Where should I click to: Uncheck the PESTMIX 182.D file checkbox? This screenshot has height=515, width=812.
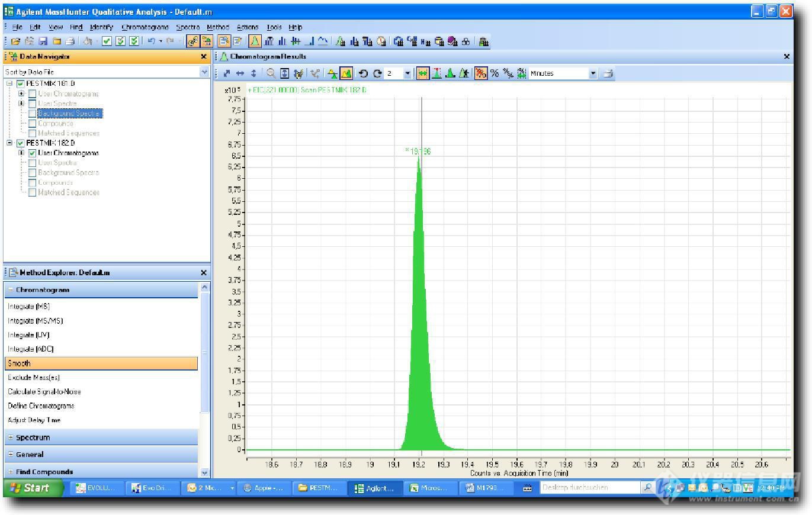(21, 143)
